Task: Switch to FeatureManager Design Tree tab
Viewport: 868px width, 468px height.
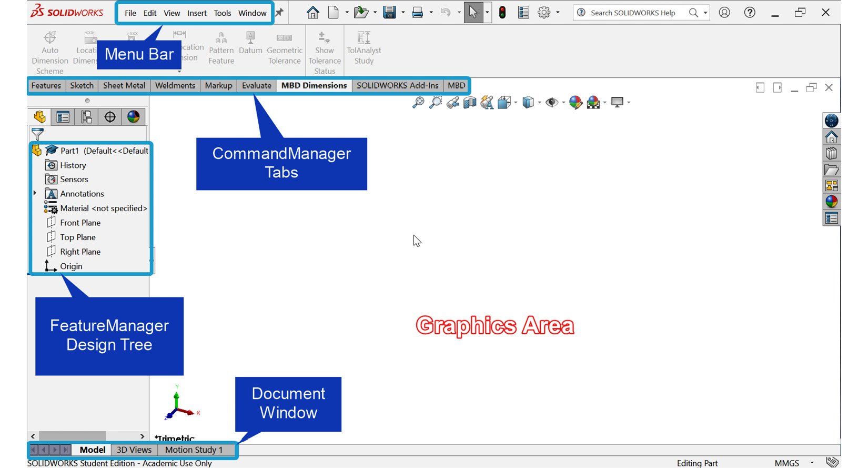Action: 40,117
